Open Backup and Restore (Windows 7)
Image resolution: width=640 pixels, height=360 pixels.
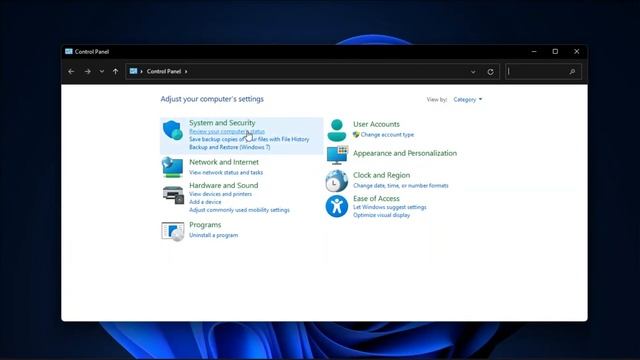[229, 147]
